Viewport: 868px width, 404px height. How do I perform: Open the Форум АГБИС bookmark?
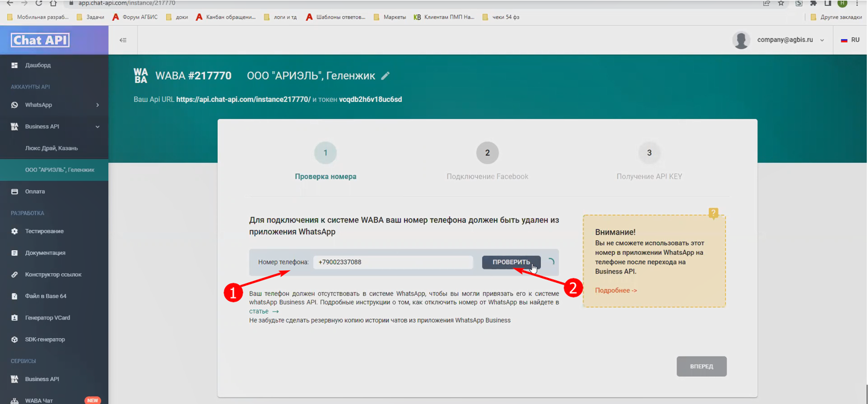pyautogui.click(x=135, y=17)
